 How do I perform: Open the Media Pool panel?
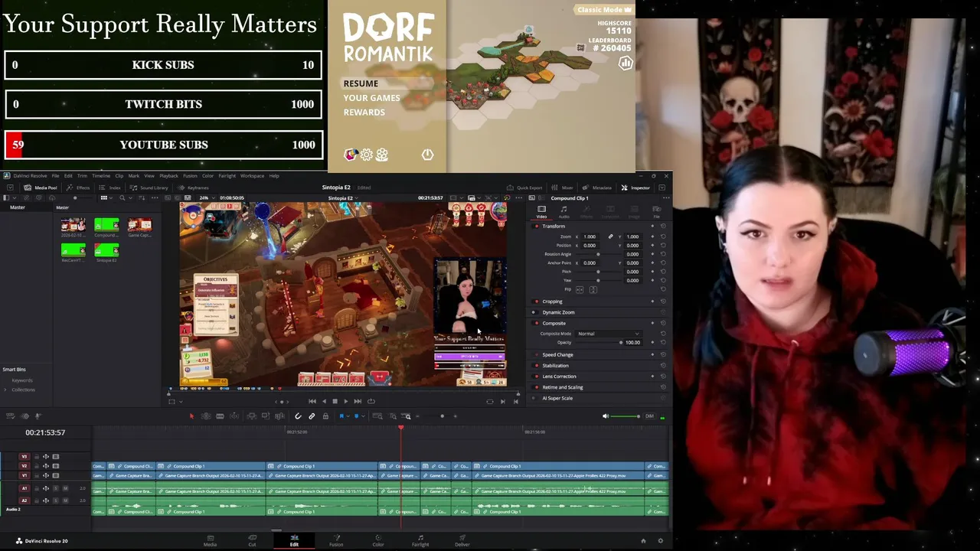coord(41,187)
